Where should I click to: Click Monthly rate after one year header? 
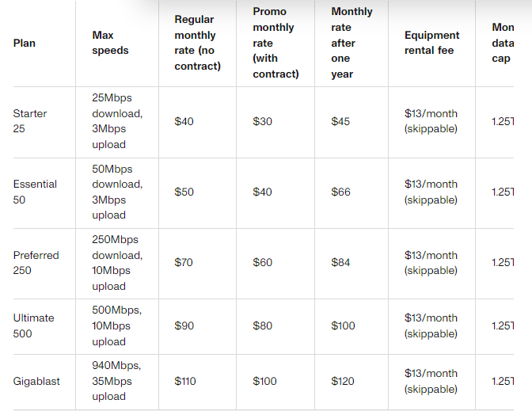351,43
